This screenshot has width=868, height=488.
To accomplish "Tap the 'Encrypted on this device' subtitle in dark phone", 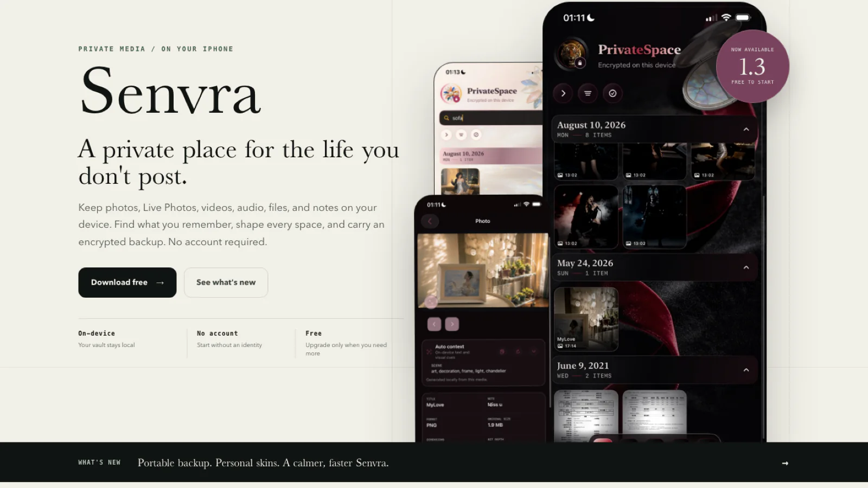I will [x=637, y=65].
